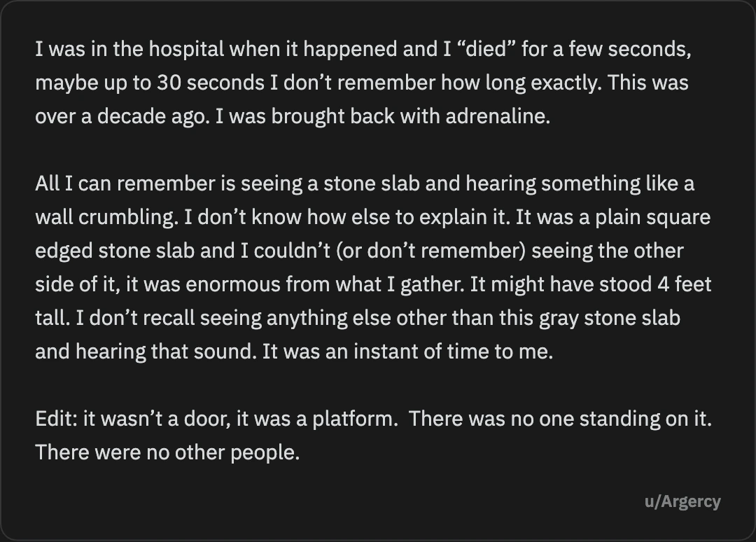
Task: Click the "Edit:" label in last paragraph
Action: pos(57,419)
